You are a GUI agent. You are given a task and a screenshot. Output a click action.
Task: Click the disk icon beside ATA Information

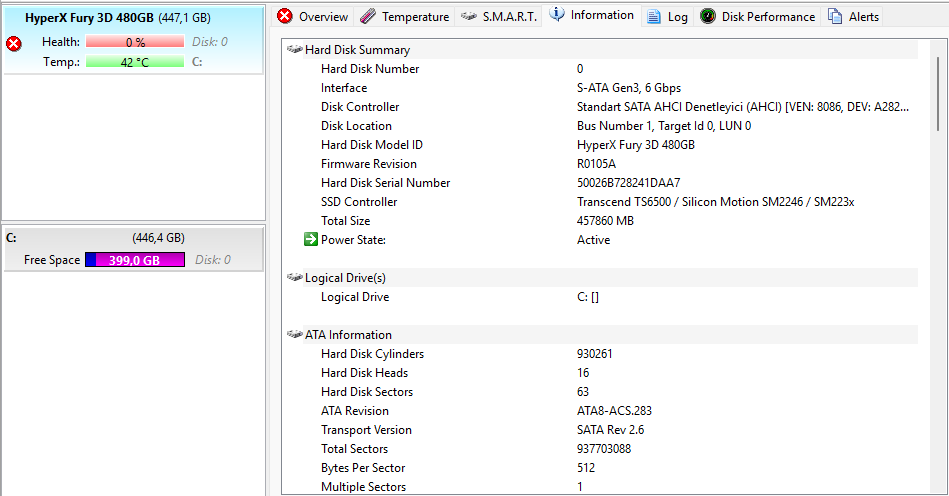(x=295, y=334)
